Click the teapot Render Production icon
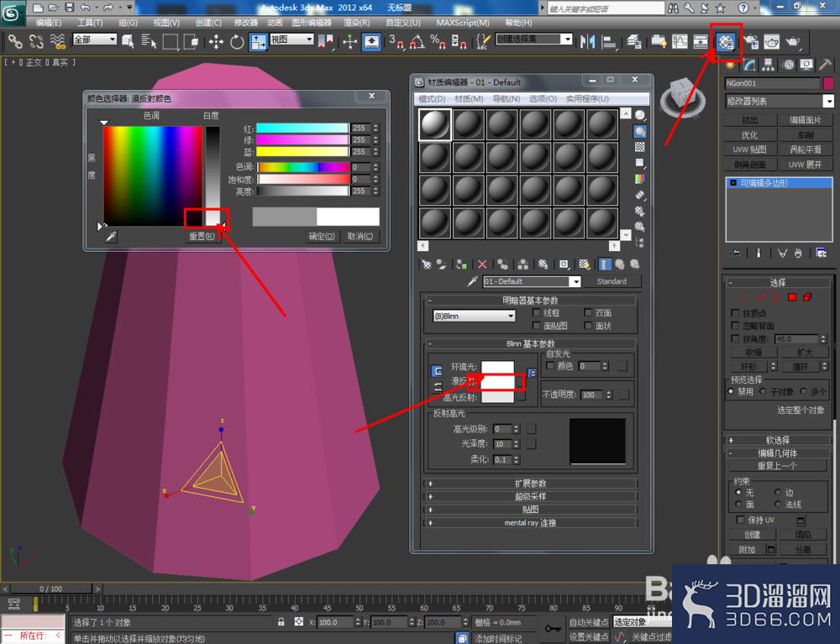 click(x=793, y=42)
